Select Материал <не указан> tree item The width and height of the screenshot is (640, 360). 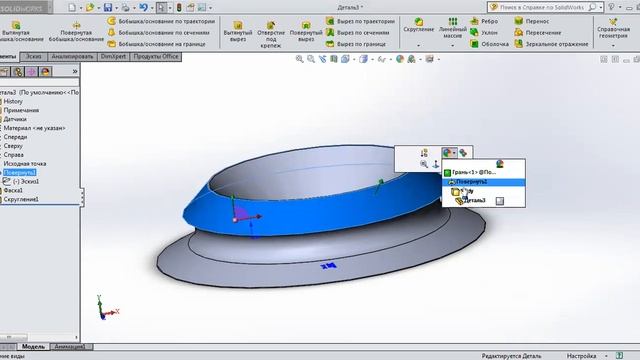coord(34,128)
